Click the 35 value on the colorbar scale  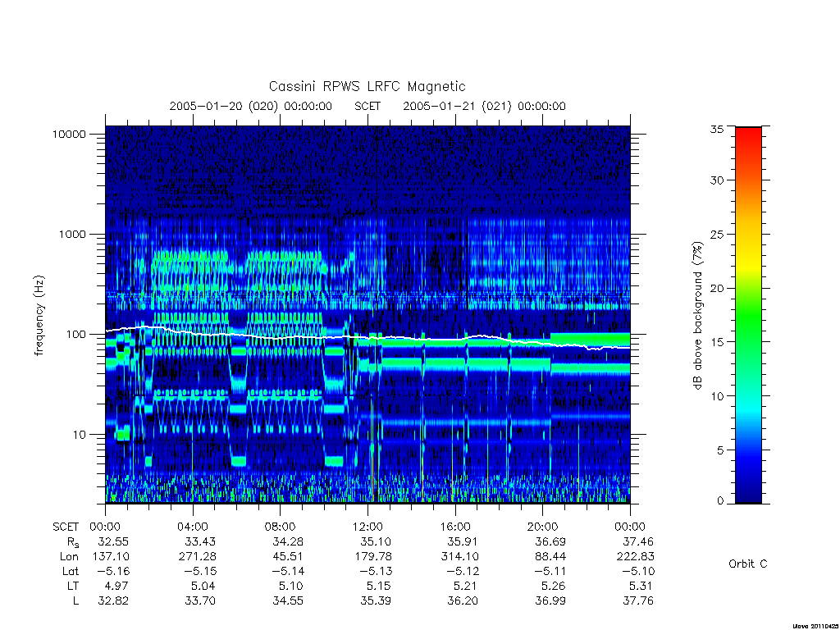coord(716,129)
